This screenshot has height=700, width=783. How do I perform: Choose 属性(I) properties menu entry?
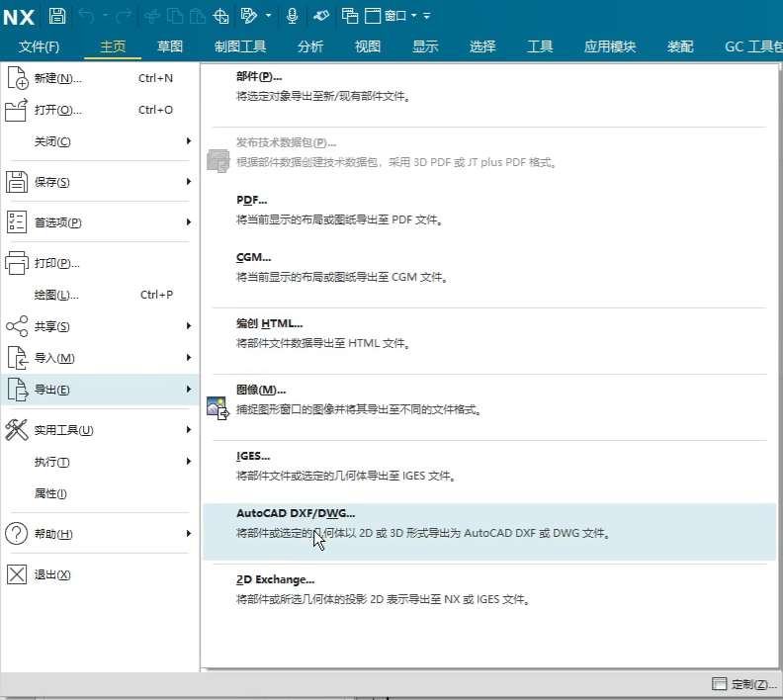click(100, 493)
